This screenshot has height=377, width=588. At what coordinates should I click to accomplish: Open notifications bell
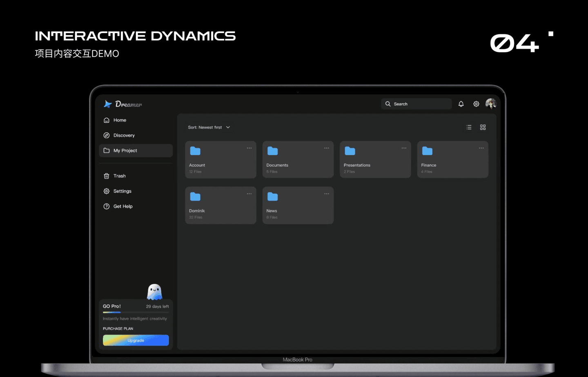tap(461, 104)
